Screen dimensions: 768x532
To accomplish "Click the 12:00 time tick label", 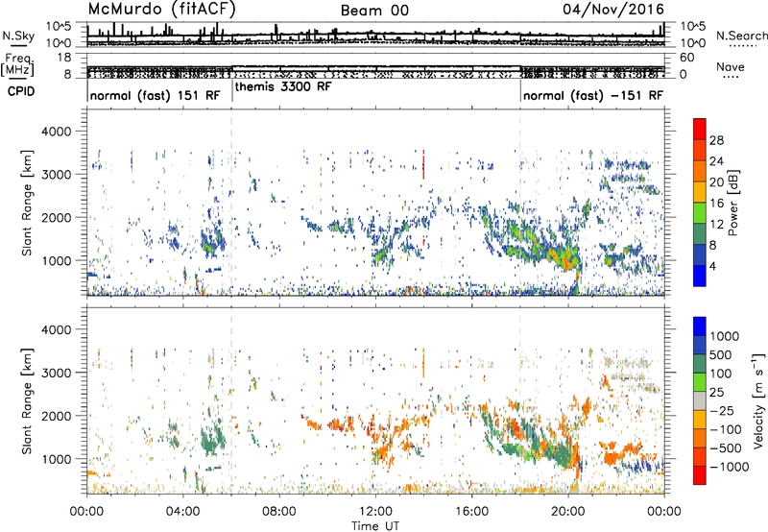I will (375, 512).
